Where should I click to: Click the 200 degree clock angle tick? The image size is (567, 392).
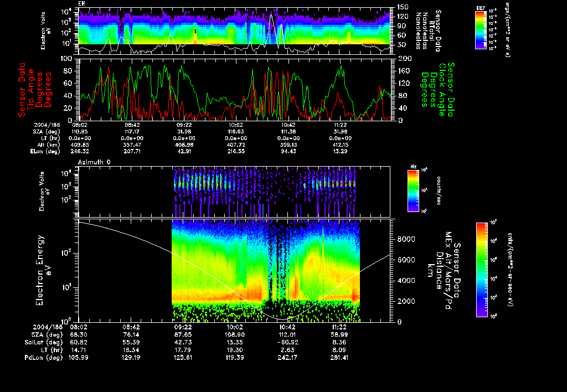pyautogui.click(x=403, y=59)
